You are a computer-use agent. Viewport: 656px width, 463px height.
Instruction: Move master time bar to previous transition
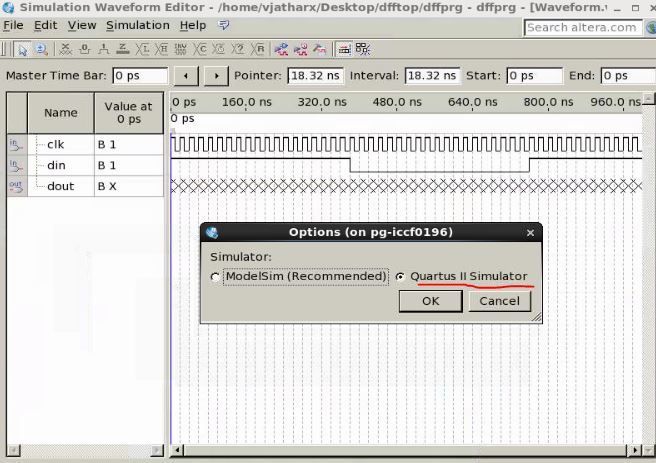(186, 76)
